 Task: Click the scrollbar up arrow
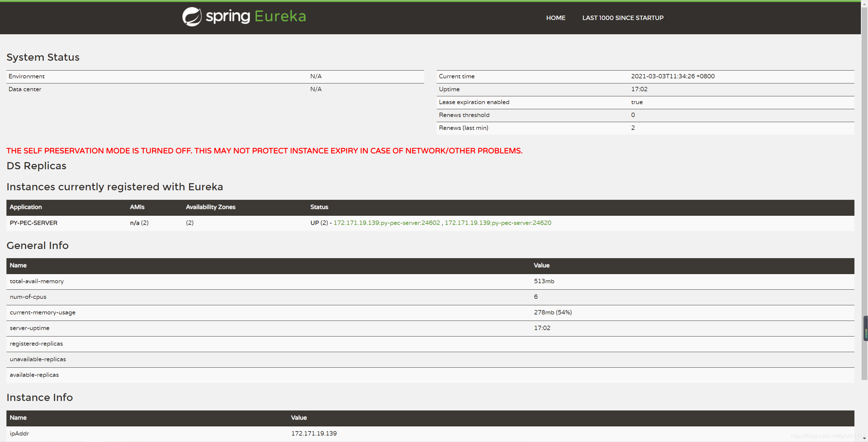(x=864, y=4)
